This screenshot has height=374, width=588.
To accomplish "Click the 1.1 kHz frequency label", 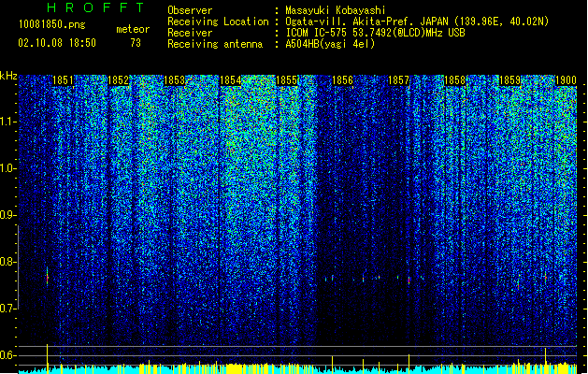I will (7, 122).
